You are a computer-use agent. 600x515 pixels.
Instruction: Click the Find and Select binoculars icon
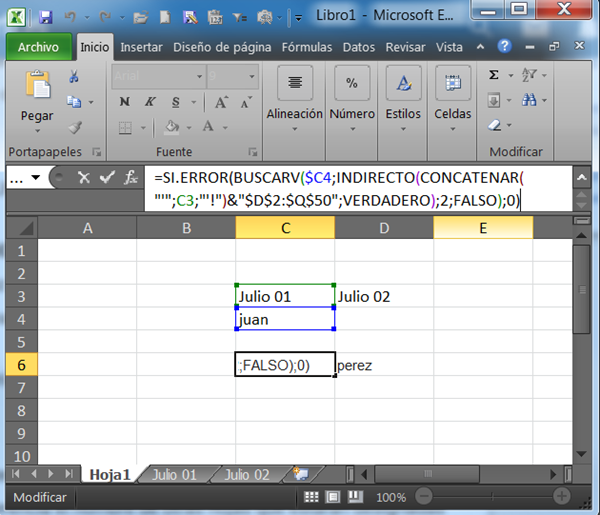pos(529,100)
